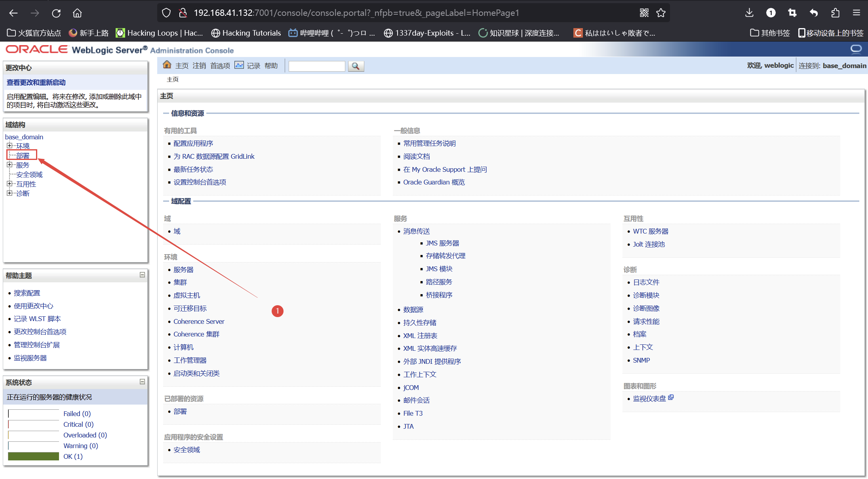
Task: Open the 移动设备上的书签 folder
Action: point(831,33)
